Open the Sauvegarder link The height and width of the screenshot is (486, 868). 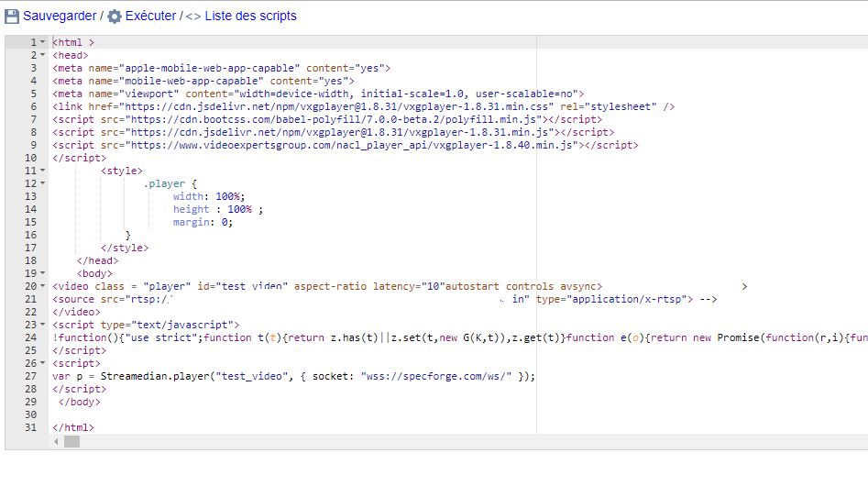tap(60, 17)
